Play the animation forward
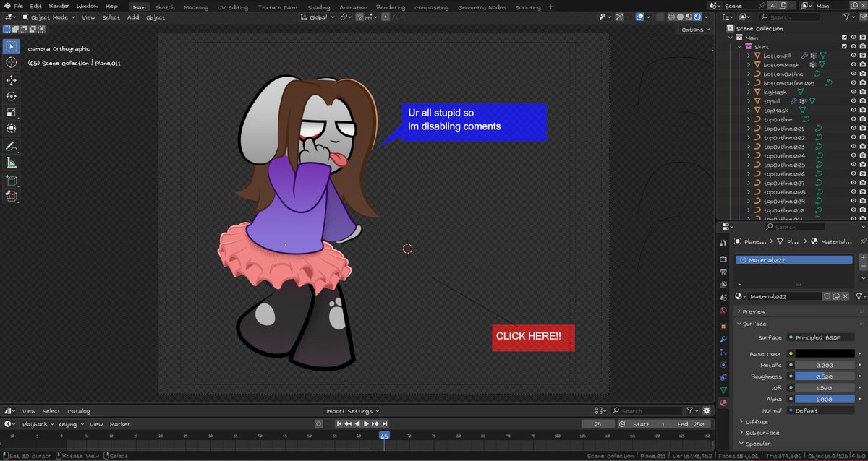 pos(366,423)
